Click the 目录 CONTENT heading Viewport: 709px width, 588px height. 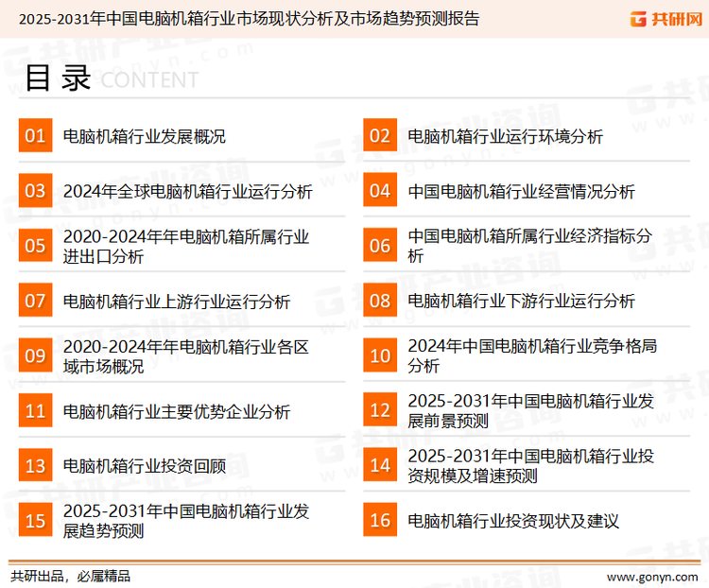(x=112, y=78)
